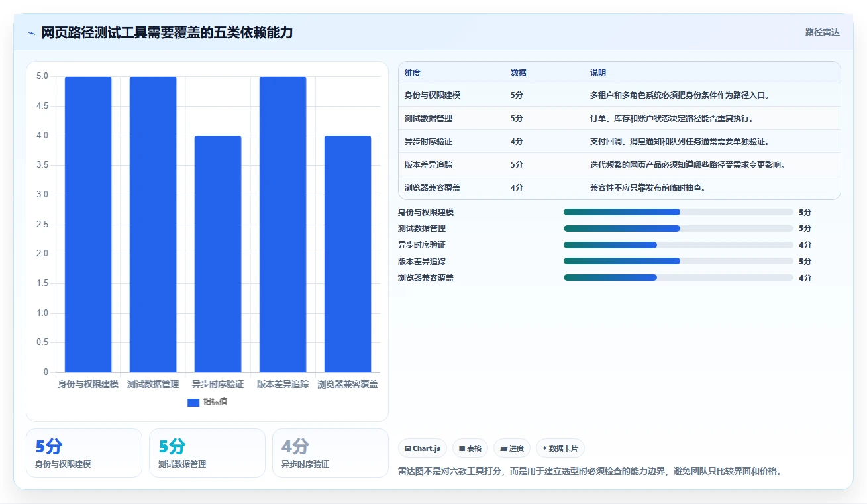Click the 测试数据管理 progress bar
Screen dimensions: 867x504
coord(678,228)
